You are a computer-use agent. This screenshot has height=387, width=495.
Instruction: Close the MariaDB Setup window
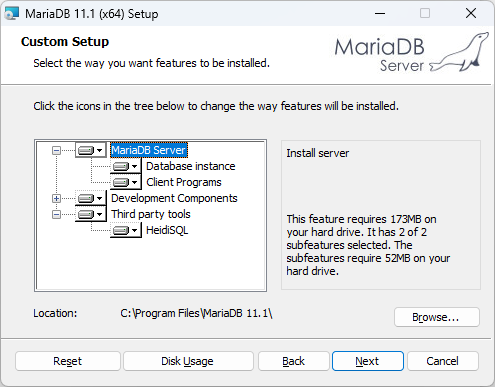coord(471,13)
